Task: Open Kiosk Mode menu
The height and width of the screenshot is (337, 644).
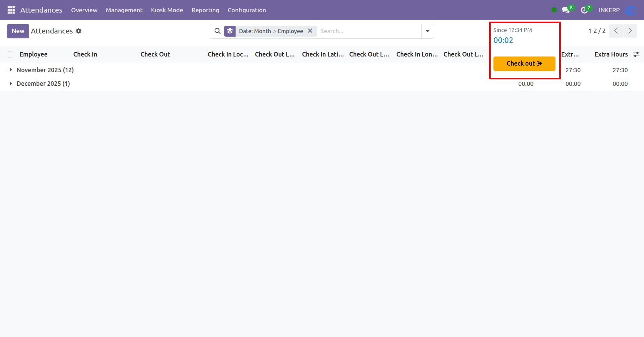Action: (167, 10)
